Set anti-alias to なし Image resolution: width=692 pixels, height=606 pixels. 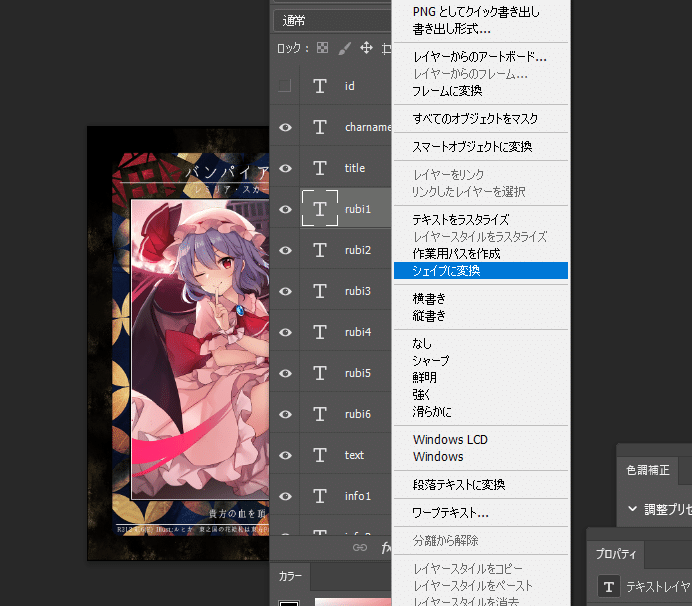[481, 343]
